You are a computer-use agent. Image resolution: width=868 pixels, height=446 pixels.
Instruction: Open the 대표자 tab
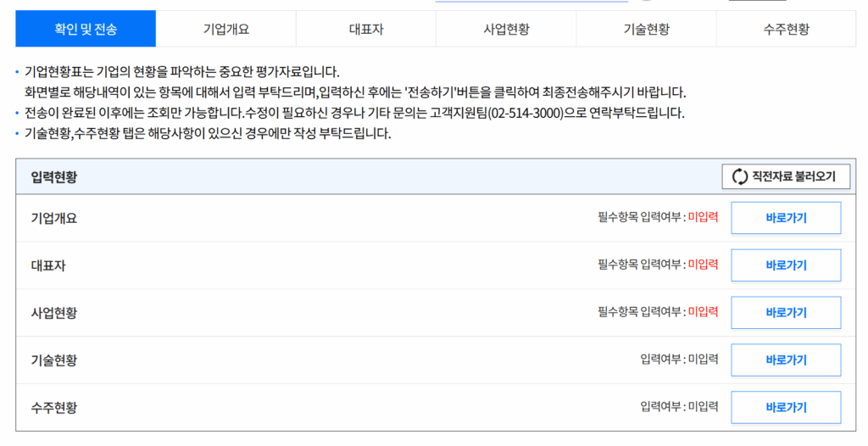[x=366, y=29]
